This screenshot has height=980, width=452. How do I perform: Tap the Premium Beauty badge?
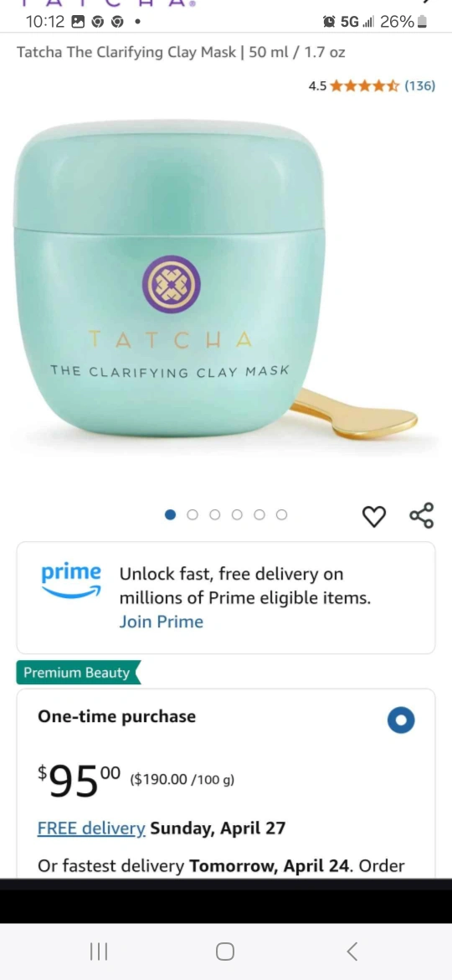click(x=78, y=673)
